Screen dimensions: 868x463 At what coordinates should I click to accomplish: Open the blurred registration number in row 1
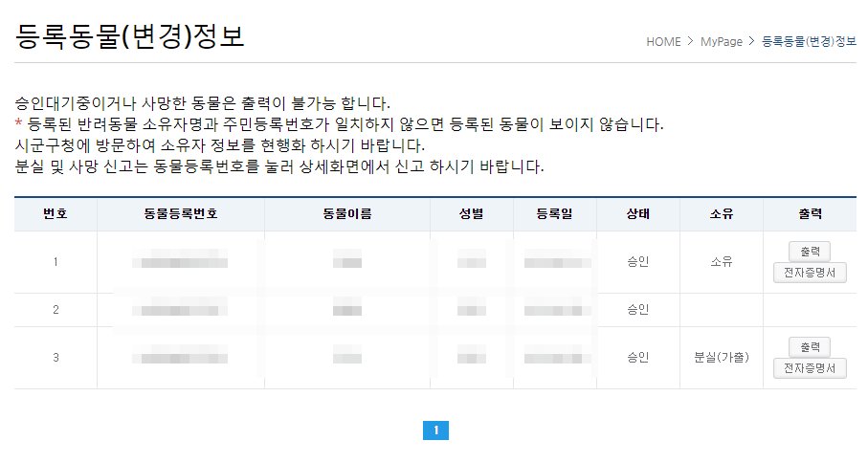180,259
